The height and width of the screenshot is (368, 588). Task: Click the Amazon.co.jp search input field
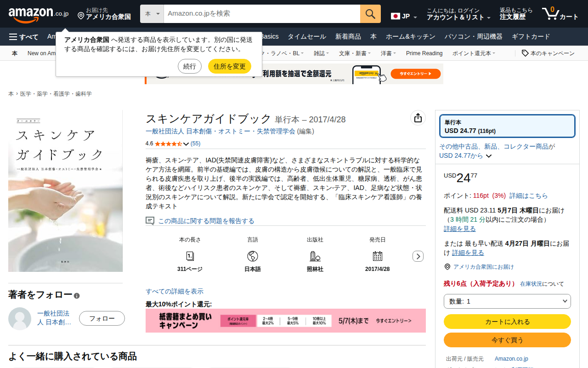(262, 14)
